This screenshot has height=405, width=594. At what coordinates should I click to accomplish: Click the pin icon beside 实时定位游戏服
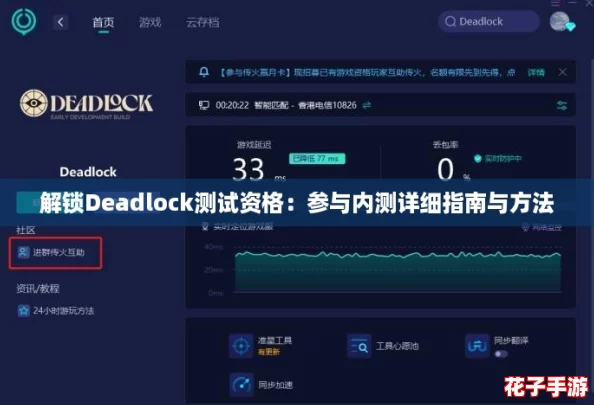click(205, 227)
